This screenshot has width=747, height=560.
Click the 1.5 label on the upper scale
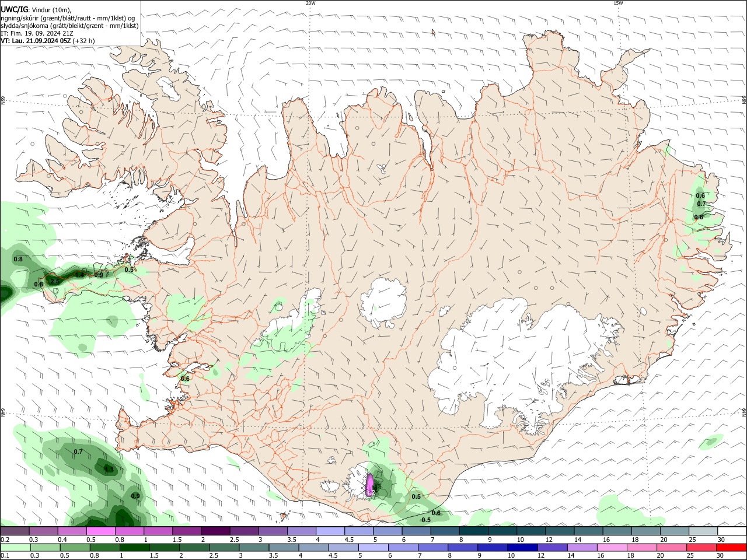[x=177, y=540]
